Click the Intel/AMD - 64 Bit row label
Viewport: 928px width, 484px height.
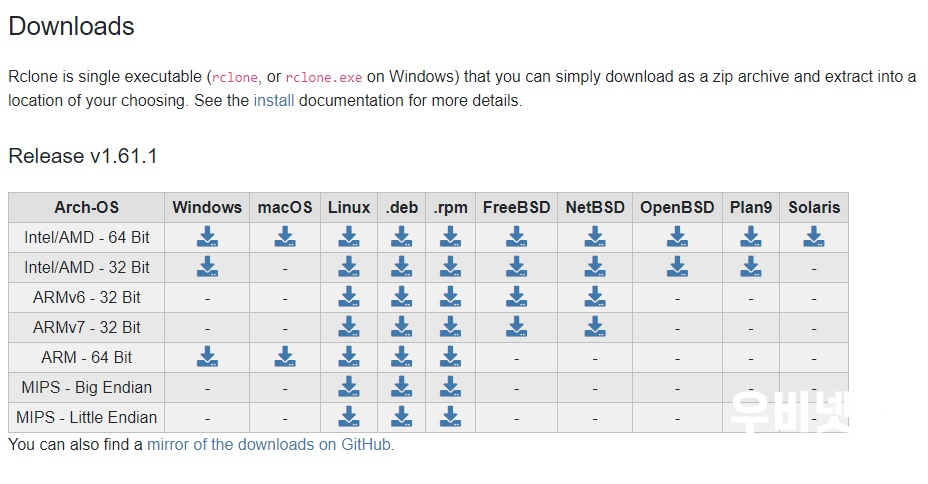tap(86, 237)
